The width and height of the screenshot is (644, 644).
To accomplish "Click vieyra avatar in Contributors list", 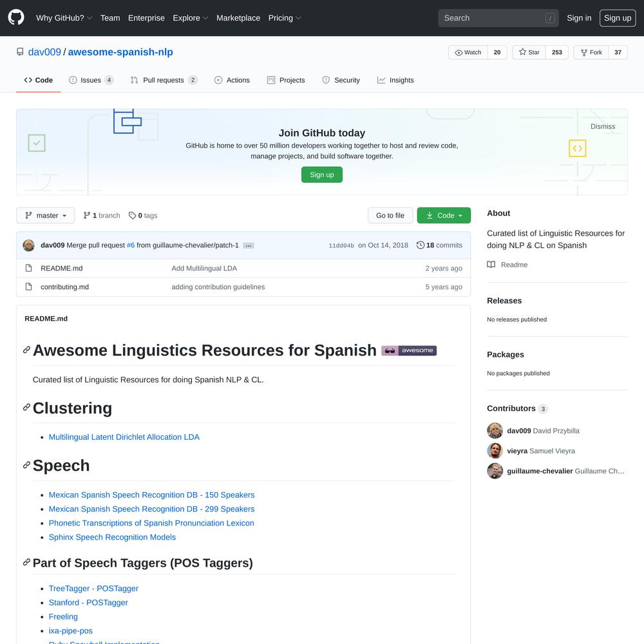I will click(495, 451).
